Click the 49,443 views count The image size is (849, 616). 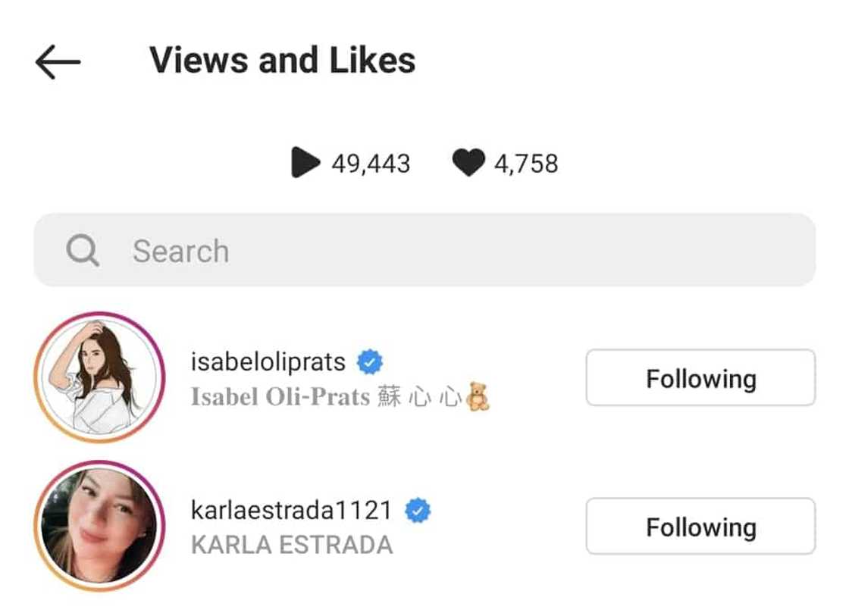coord(371,164)
